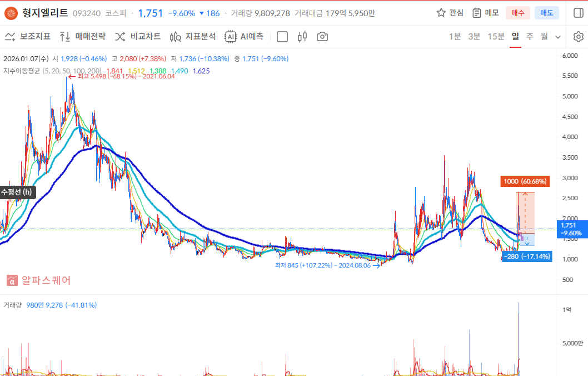The height and width of the screenshot is (376, 588).
Task: Toggle the square box next to AI예측
Action: pyautogui.click(x=282, y=37)
